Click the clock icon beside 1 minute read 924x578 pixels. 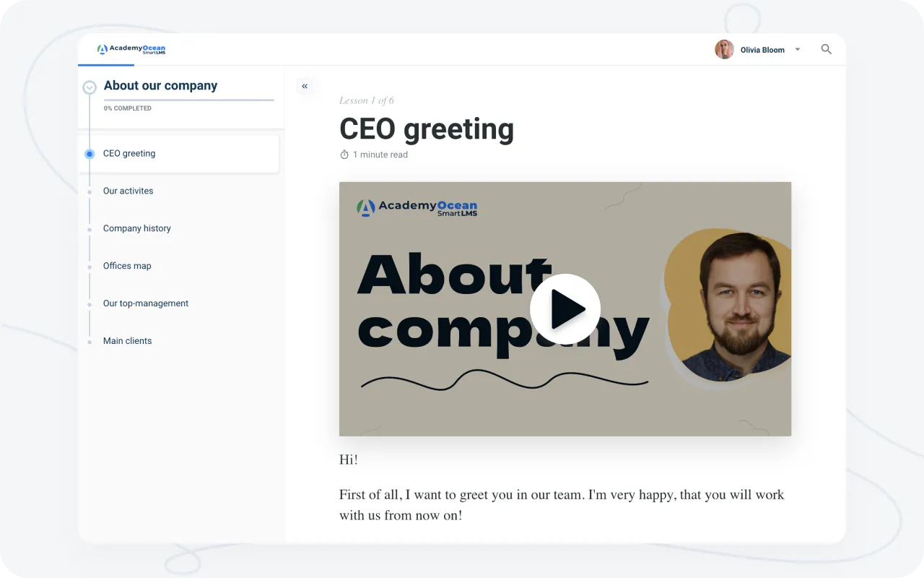click(x=344, y=155)
